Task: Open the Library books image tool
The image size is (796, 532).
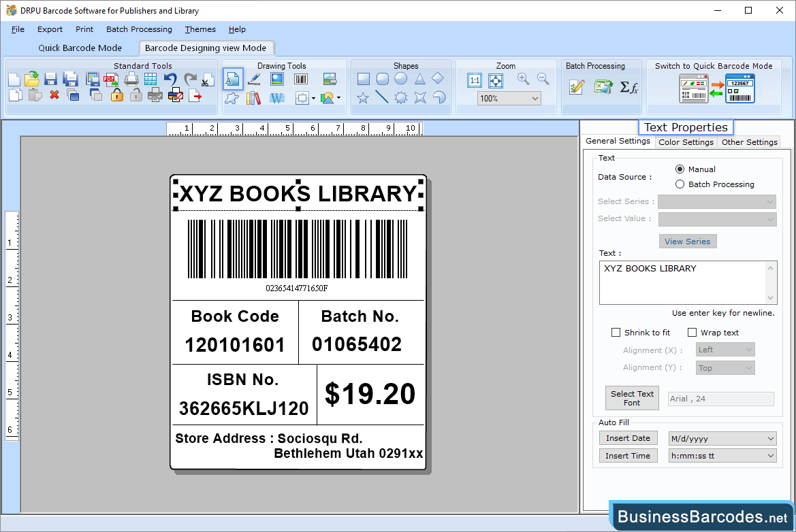Action: pyautogui.click(x=253, y=97)
